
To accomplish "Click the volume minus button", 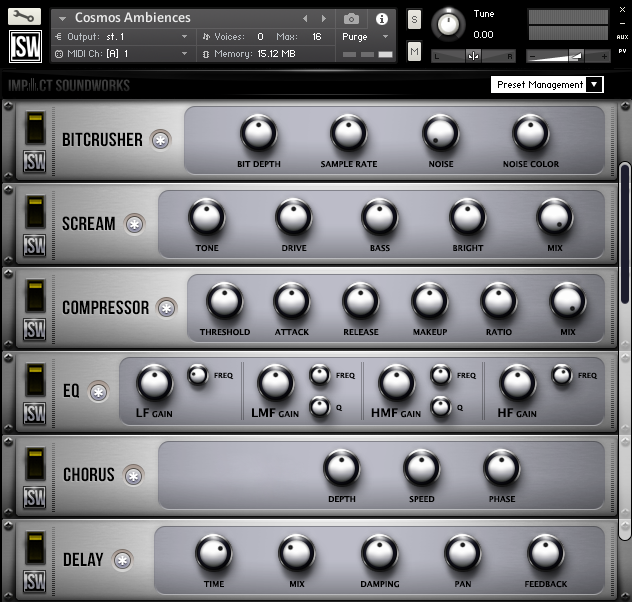I will tap(532, 56).
